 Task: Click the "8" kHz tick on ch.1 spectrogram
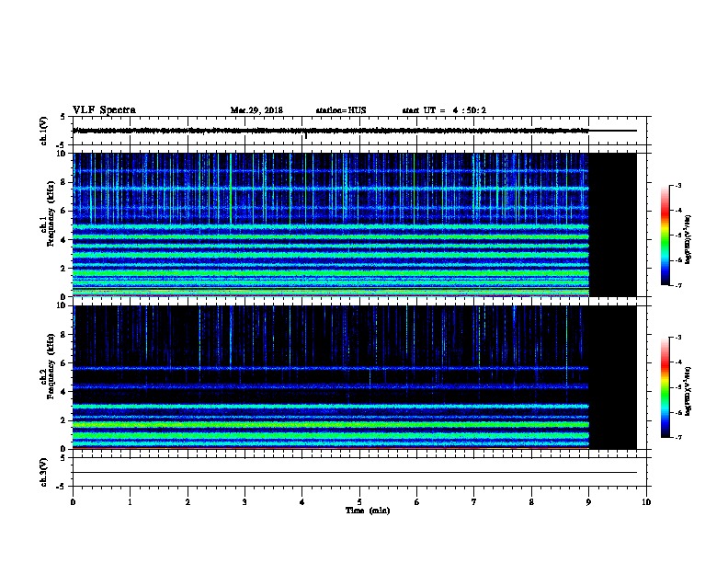[64, 182]
